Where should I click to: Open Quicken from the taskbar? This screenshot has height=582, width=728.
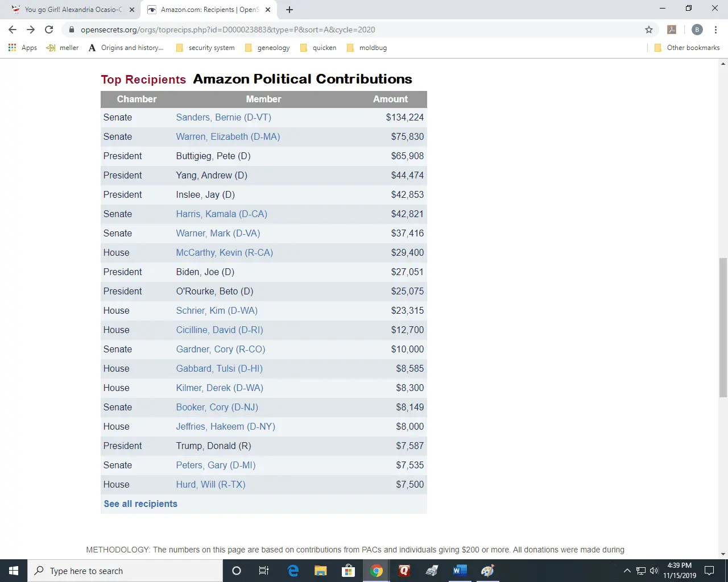point(404,571)
